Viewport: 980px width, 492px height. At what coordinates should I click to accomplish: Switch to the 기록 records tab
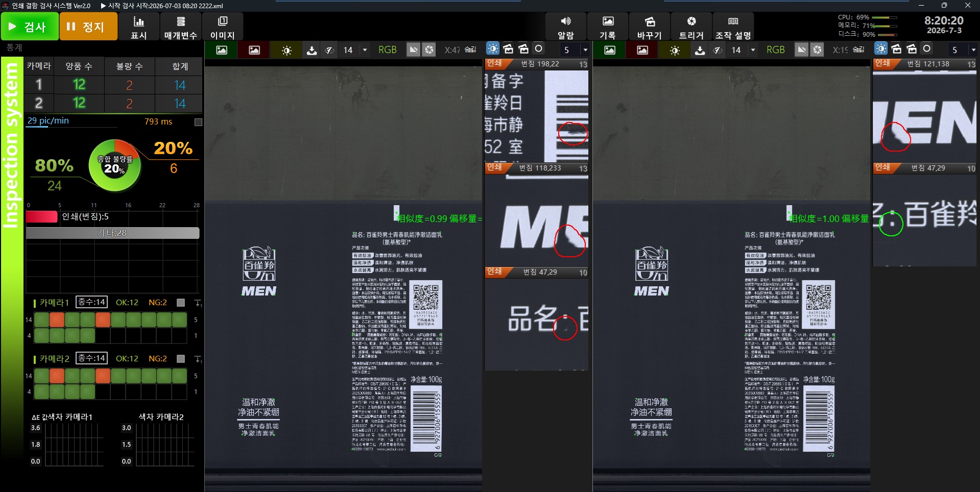pos(607,27)
